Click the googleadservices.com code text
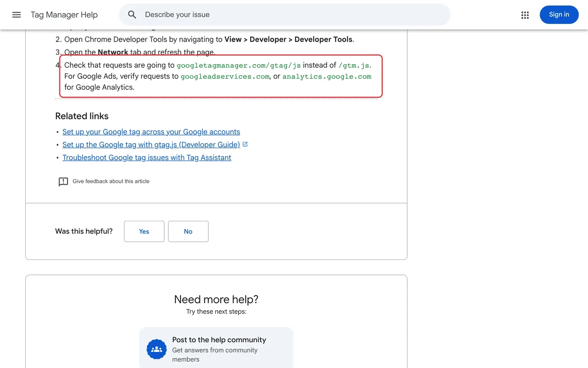The height and width of the screenshot is (368, 588). (x=225, y=77)
